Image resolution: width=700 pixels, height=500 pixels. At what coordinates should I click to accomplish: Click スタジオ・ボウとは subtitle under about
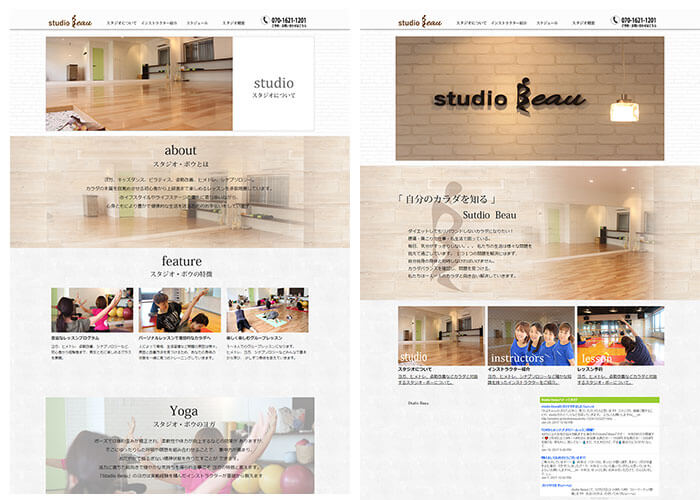tap(181, 164)
